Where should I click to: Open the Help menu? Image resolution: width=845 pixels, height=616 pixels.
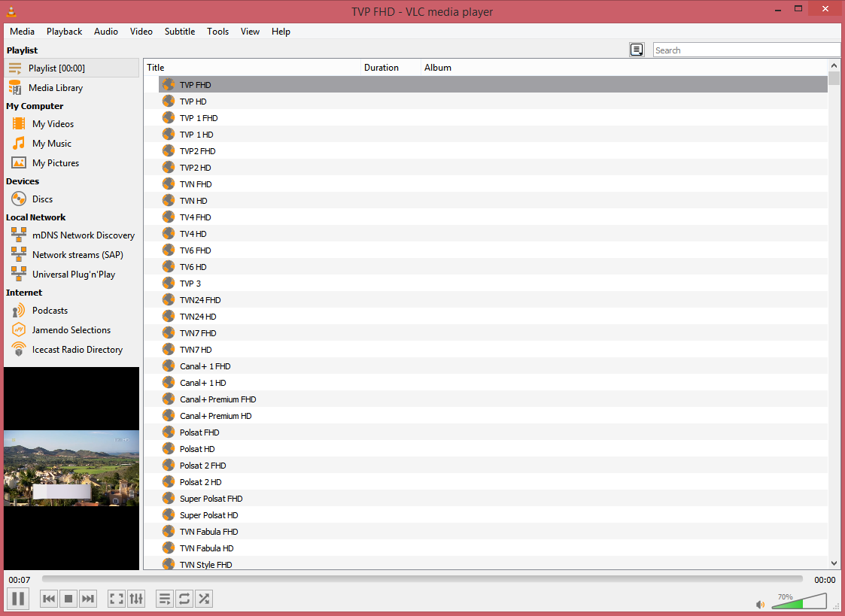[281, 32]
